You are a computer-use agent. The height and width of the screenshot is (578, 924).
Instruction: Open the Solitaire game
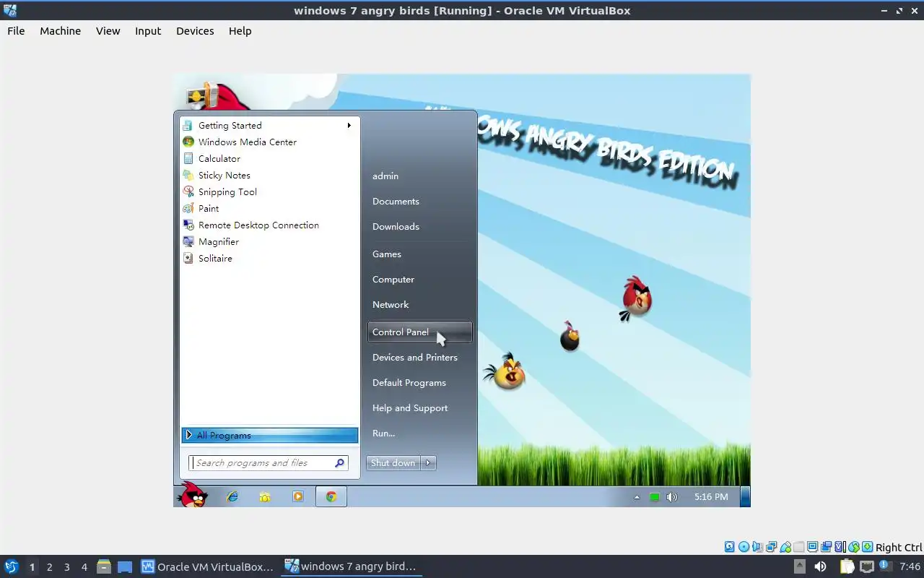pos(269,258)
